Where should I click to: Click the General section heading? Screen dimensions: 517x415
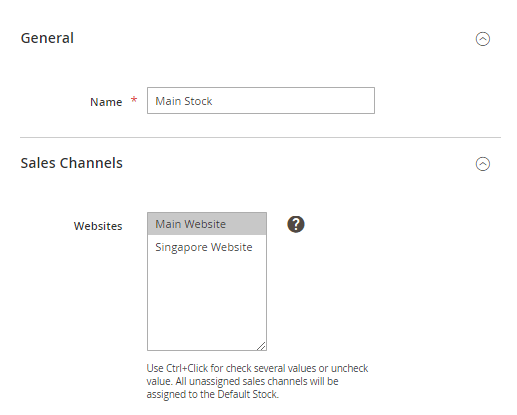tap(47, 38)
